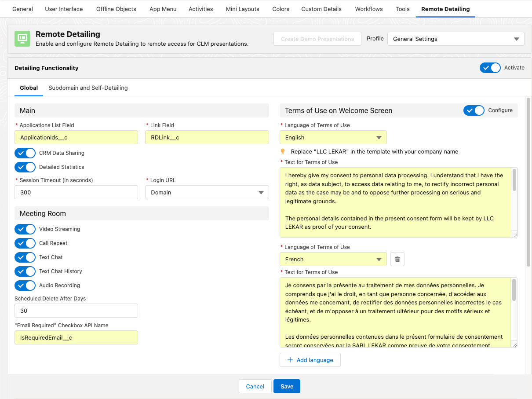532x399 pixels.
Task: Save the remote detailing settings
Action: point(287,386)
